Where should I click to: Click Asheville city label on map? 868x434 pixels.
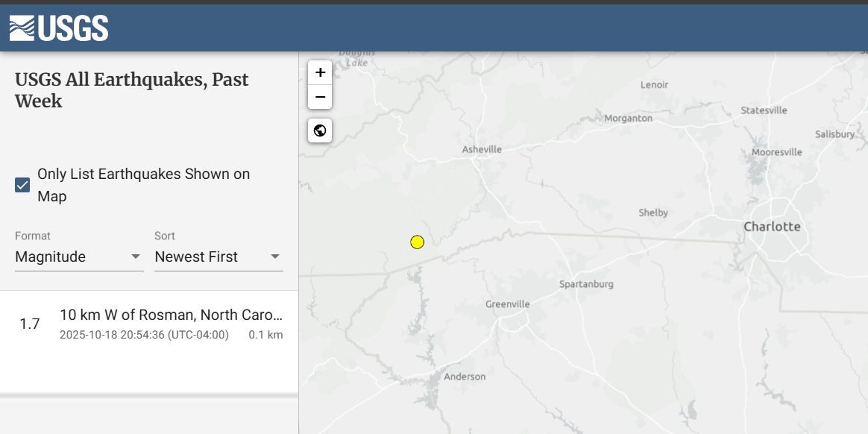pos(482,149)
